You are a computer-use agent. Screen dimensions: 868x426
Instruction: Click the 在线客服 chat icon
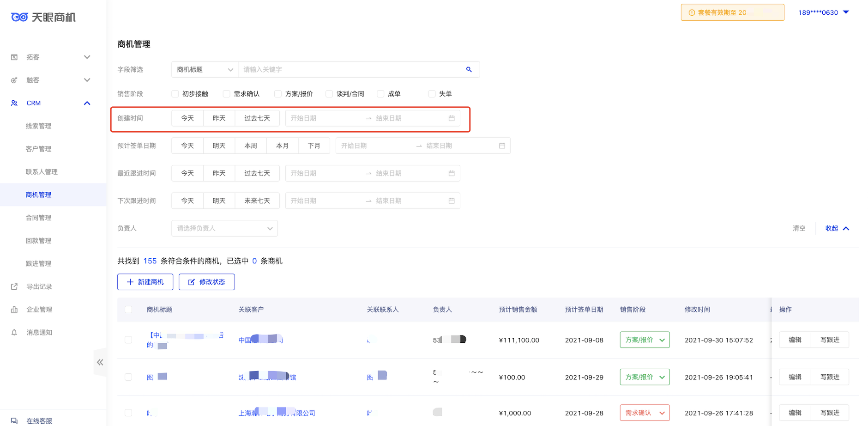click(x=14, y=420)
